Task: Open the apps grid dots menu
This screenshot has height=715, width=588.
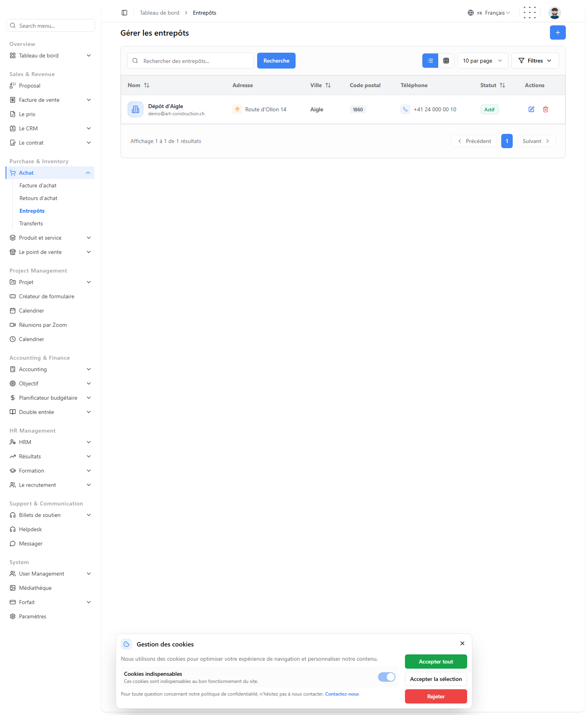Action: pos(529,13)
